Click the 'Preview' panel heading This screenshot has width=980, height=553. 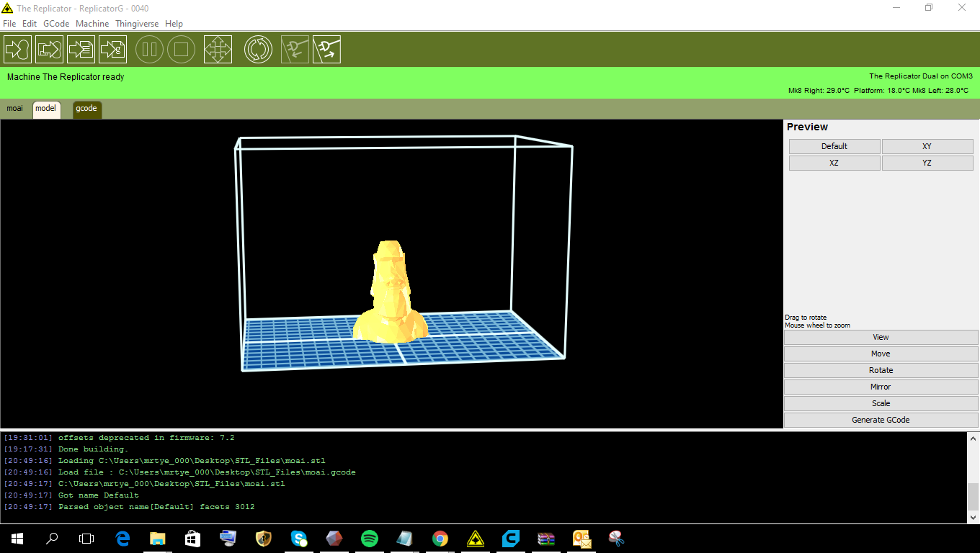pyautogui.click(x=807, y=127)
